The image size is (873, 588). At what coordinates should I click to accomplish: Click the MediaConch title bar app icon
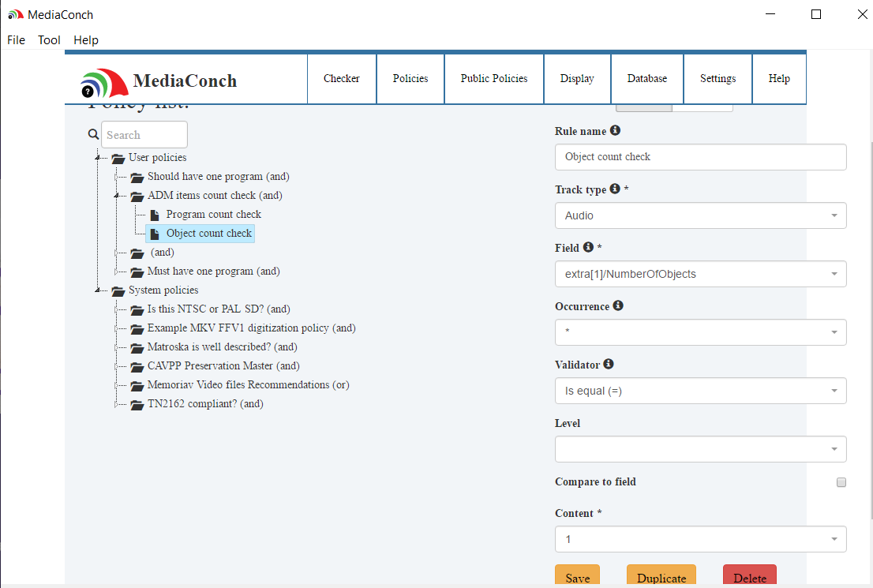coord(16,15)
